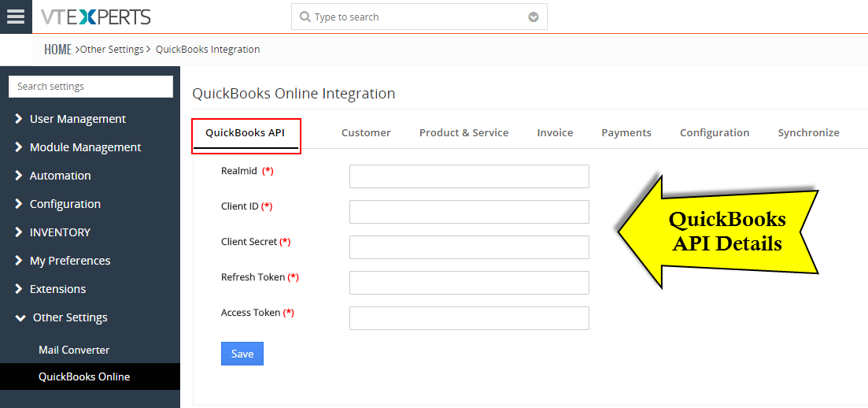
Task: Click the Access Token input field
Action: point(470,318)
